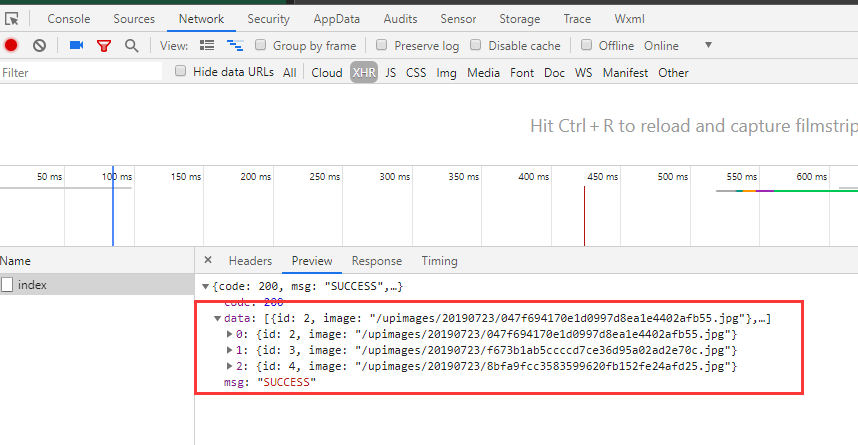Image resolution: width=858 pixels, height=445 pixels.
Task: Open network search with magnifier icon
Action: [x=131, y=45]
